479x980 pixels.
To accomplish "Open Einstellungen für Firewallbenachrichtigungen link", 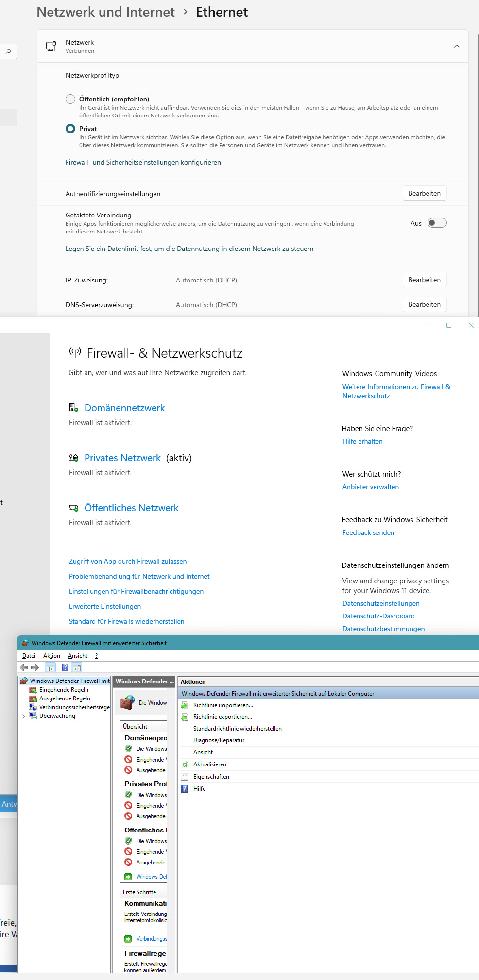I will (x=136, y=591).
